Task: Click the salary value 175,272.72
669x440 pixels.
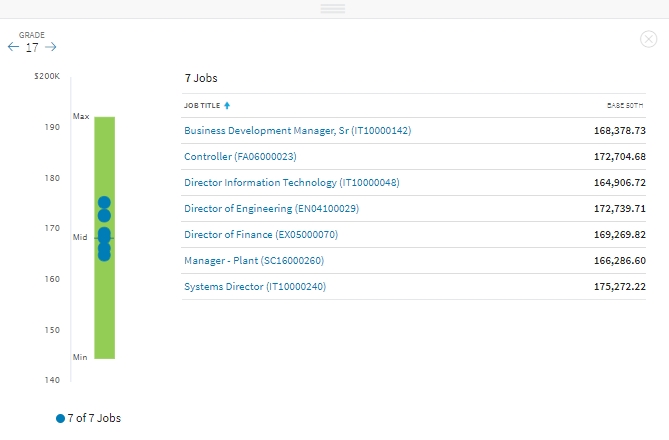Action: click(x=619, y=287)
